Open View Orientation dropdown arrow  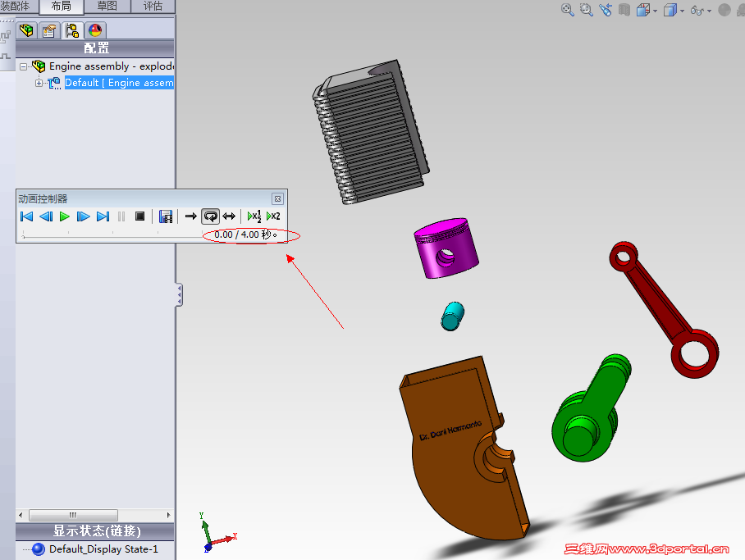[656, 11]
